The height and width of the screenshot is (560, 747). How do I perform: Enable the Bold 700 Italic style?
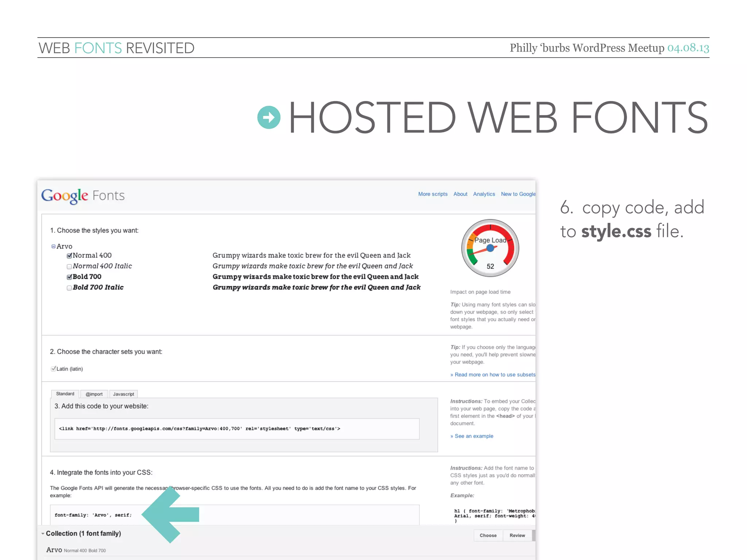(x=69, y=288)
